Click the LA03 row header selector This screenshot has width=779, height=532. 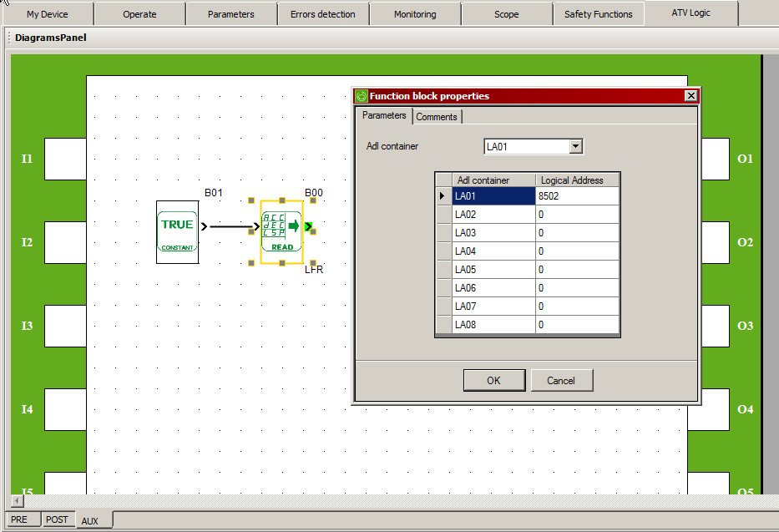point(443,232)
